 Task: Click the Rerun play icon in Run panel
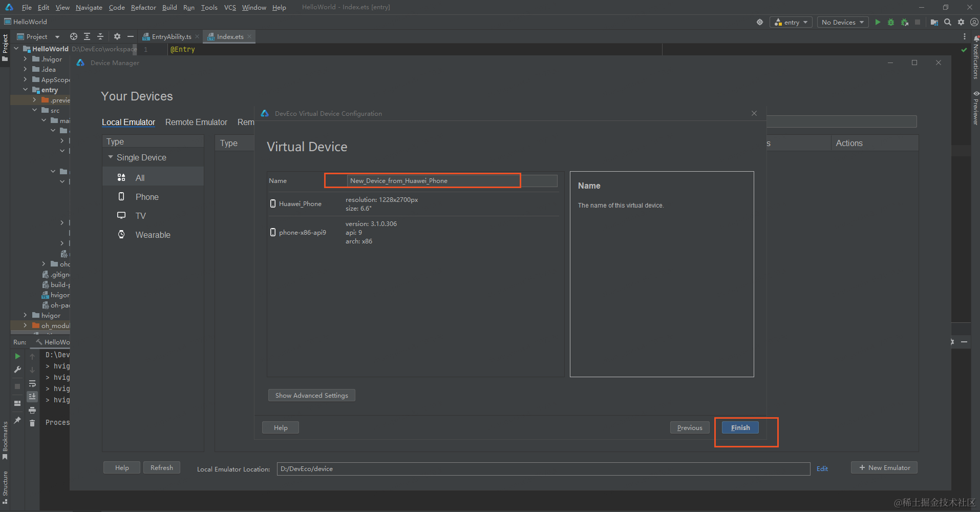17,356
